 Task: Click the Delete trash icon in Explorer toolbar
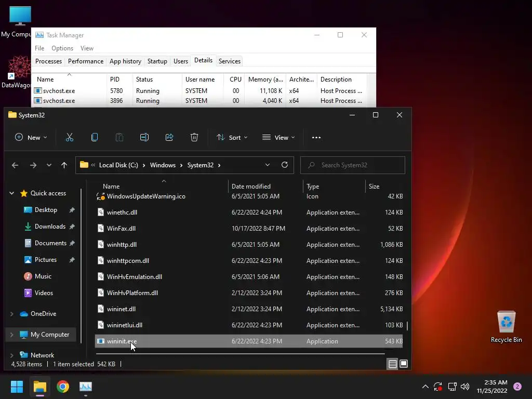194,137
